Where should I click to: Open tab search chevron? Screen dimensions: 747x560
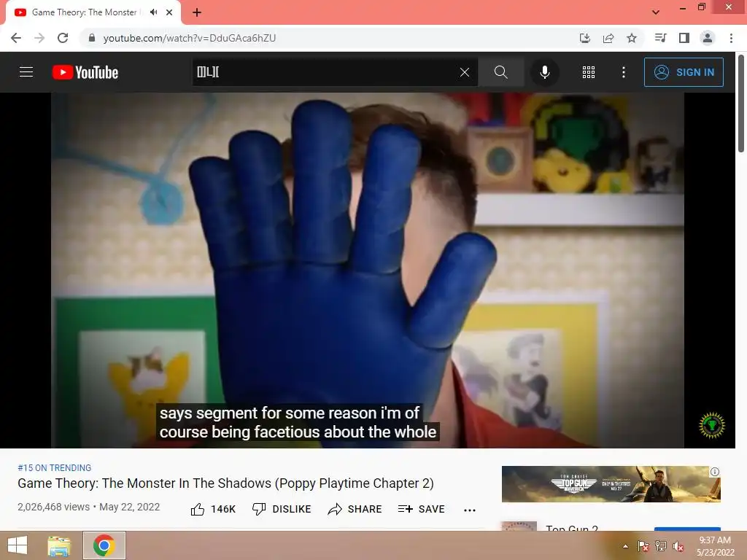coord(656,12)
